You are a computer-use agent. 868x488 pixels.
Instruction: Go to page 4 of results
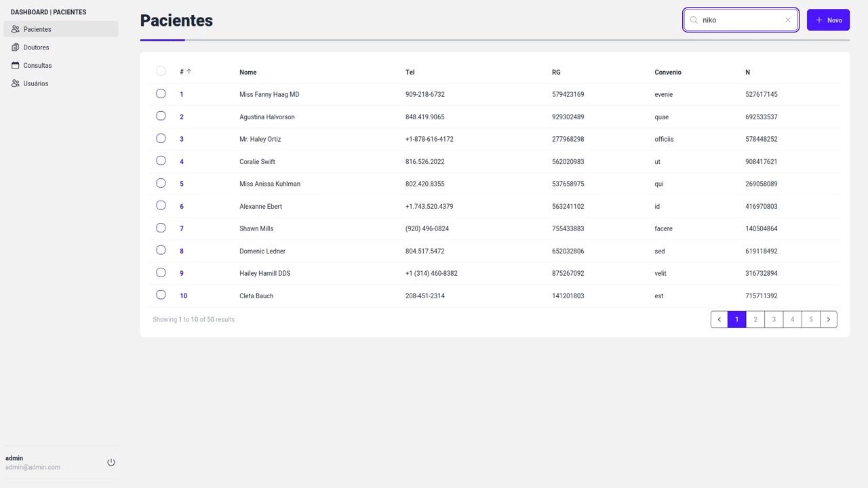pyautogui.click(x=792, y=319)
